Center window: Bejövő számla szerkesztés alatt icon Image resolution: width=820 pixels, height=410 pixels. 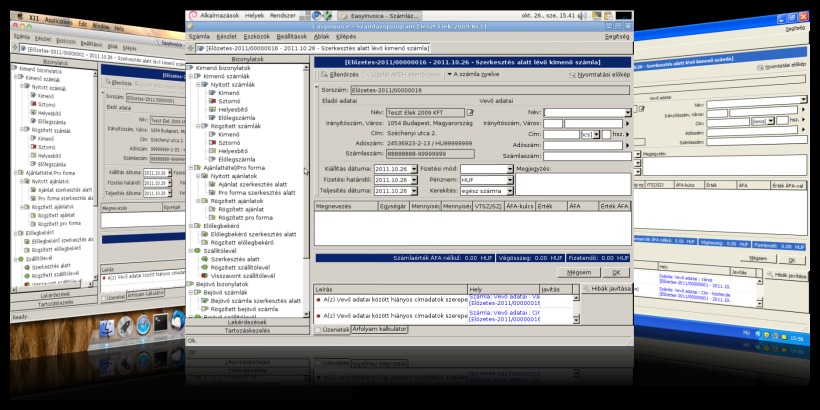coord(204,301)
